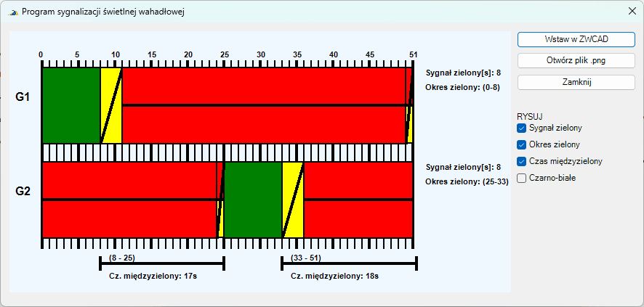Enable the Czarno-białe checkbox
The width and height of the screenshot is (644, 307).
[x=522, y=179]
